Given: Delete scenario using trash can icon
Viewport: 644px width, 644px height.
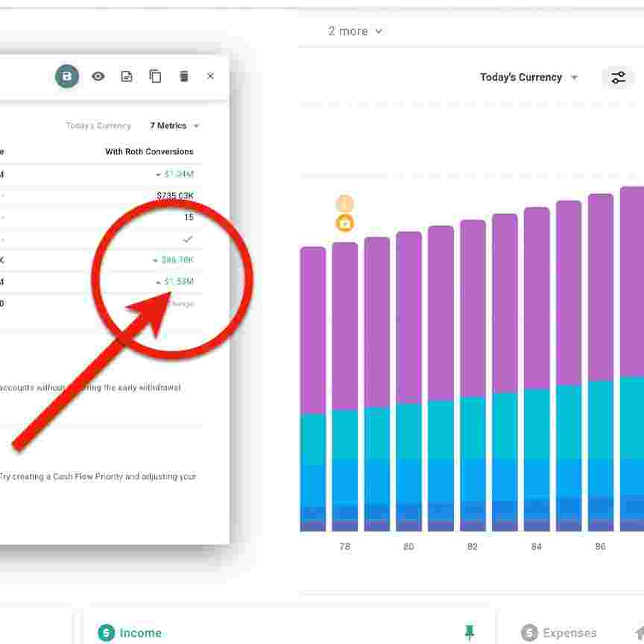Looking at the screenshot, I should pyautogui.click(x=184, y=76).
